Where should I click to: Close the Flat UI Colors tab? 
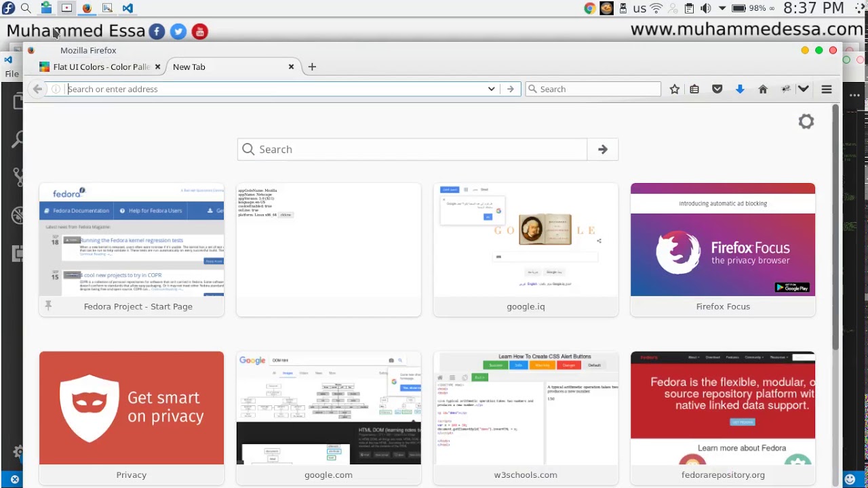coord(157,66)
